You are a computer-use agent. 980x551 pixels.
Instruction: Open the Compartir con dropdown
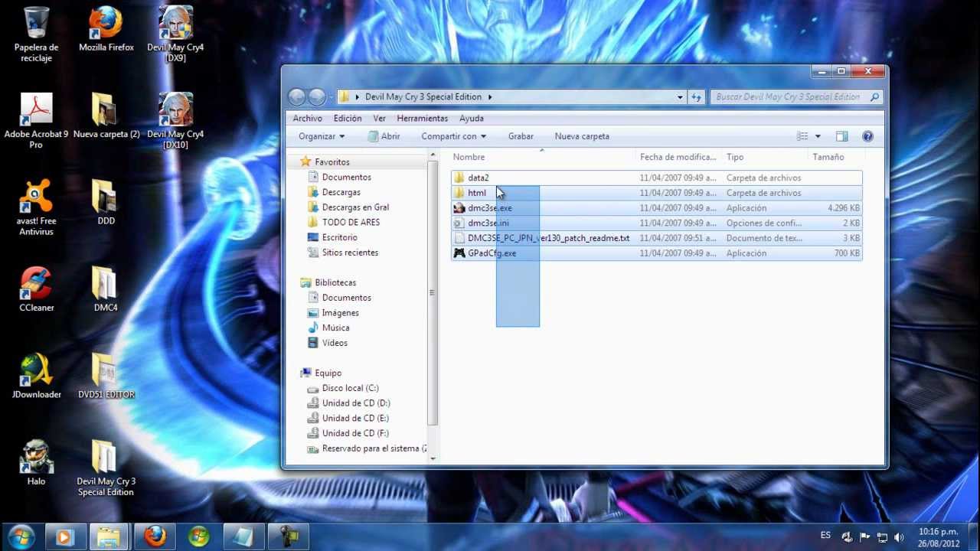pos(453,136)
